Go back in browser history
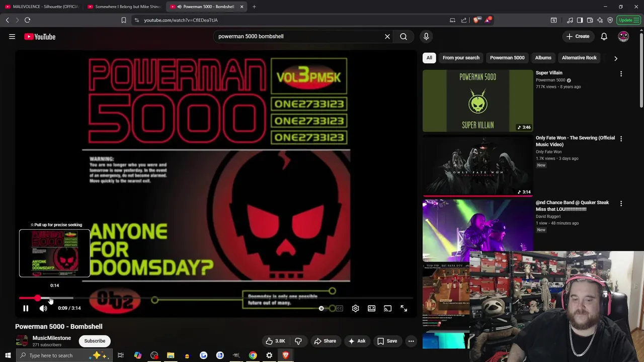644x362 pixels. click(x=8, y=20)
